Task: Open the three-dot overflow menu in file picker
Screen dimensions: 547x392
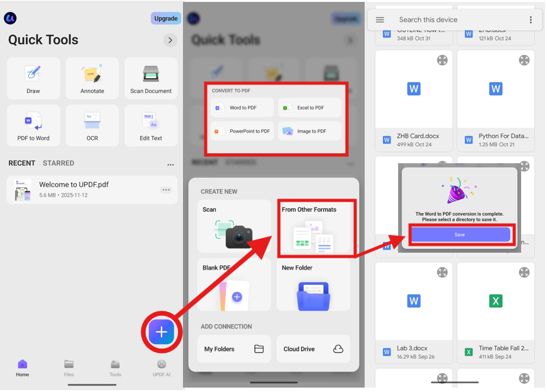Action: coord(531,20)
